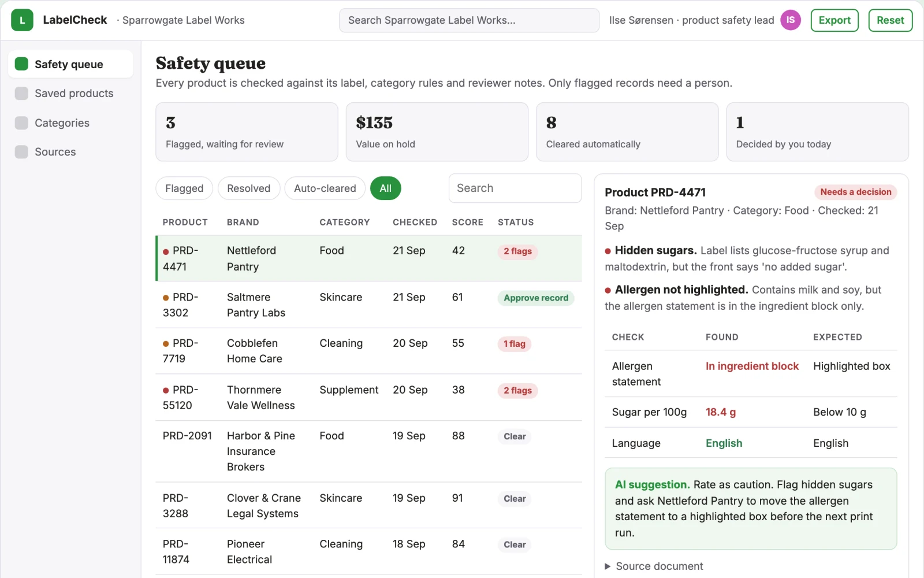
Task: Select the Clover & Crane Legal Systems row
Action: pyautogui.click(x=368, y=505)
